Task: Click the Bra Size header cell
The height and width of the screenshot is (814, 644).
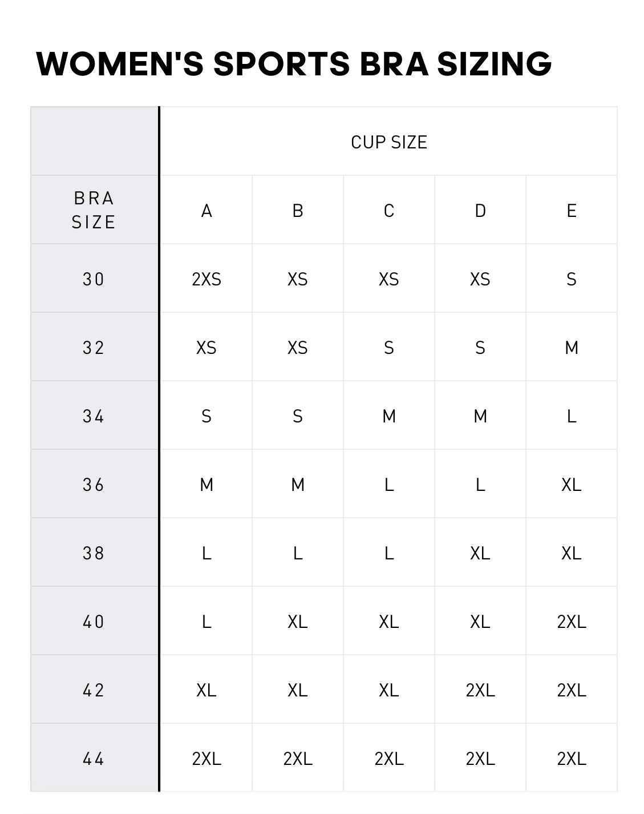Action: point(94,210)
